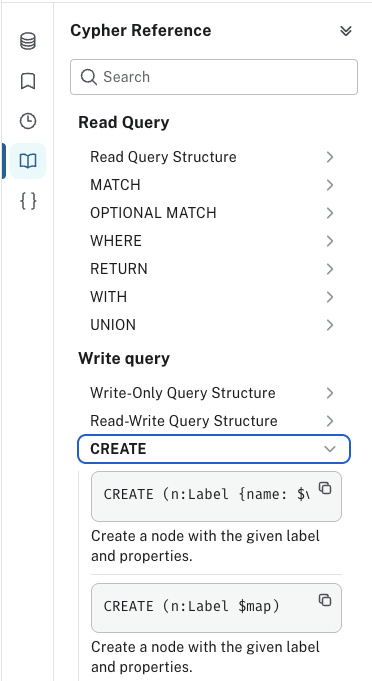This screenshot has height=681, width=372.
Task: Open the database information sidebar icon
Action: 28,42
